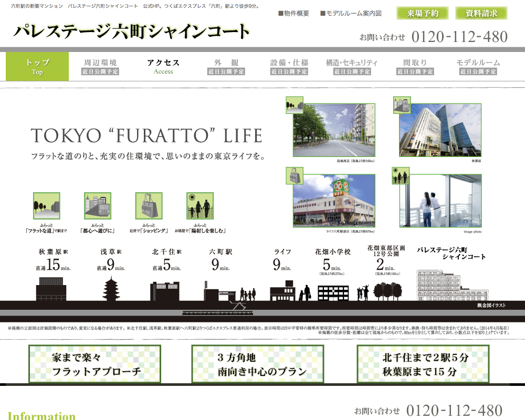Click the city train '都心へ遊びに' icon

(x=98, y=206)
